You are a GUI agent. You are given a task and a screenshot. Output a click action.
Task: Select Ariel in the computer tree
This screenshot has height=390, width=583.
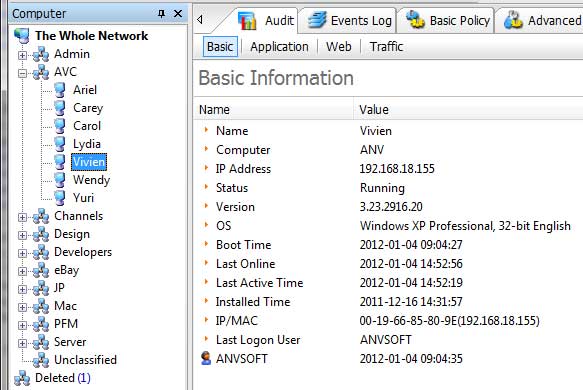coord(85,90)
